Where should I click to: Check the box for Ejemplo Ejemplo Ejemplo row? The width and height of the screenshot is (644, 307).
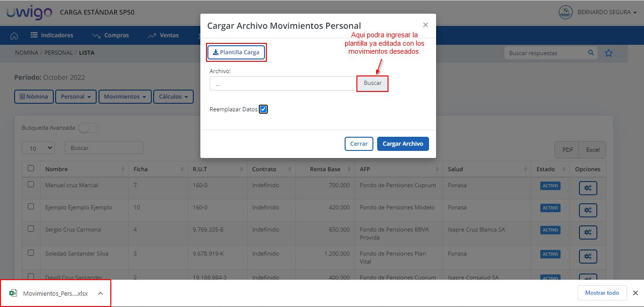31,207
